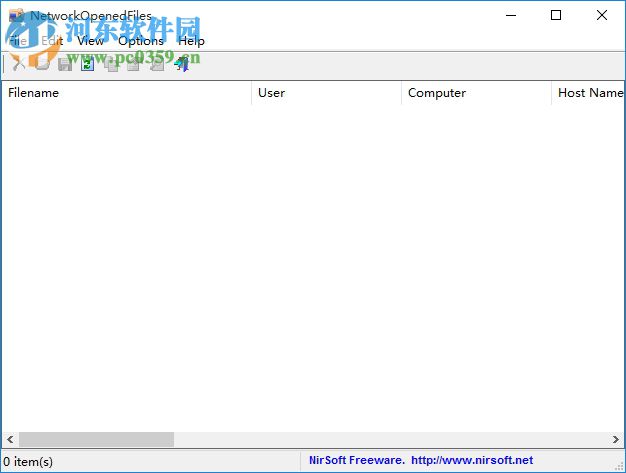Click the horizontal scrollbar left arrow
Viewport: 626px width, 473px height.
10,439
